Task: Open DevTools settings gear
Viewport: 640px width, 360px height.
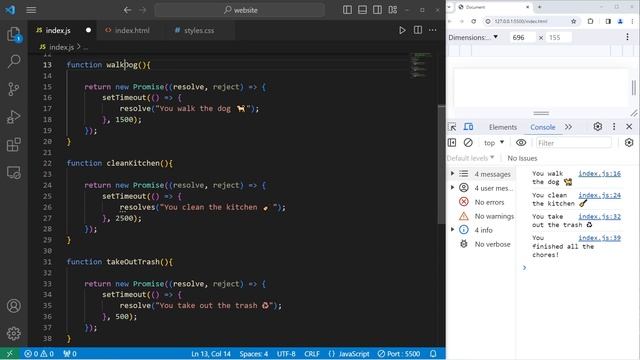Action: 598,127
